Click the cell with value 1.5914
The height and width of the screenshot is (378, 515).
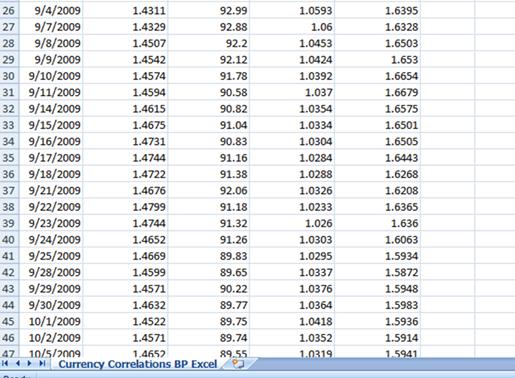(x=378, y=337)
